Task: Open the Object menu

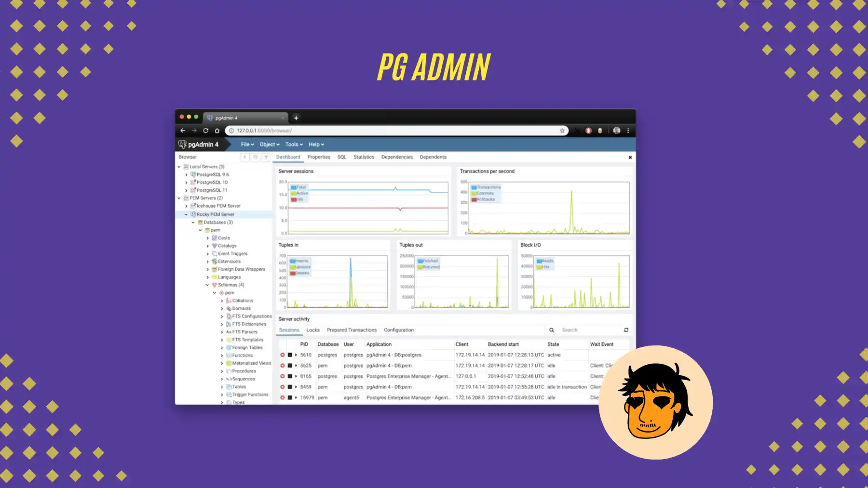Action: [270, 145]
